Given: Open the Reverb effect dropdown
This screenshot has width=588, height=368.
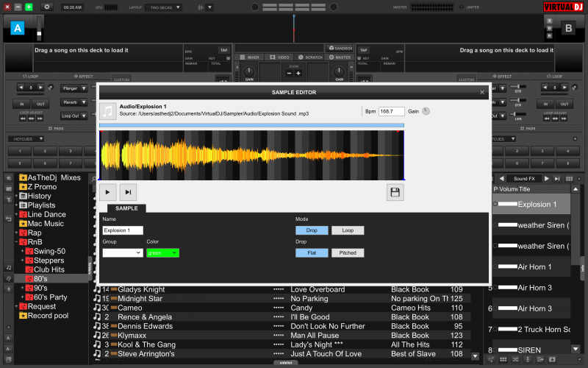Looking at the screenshot, I should (x=74, y=102).
